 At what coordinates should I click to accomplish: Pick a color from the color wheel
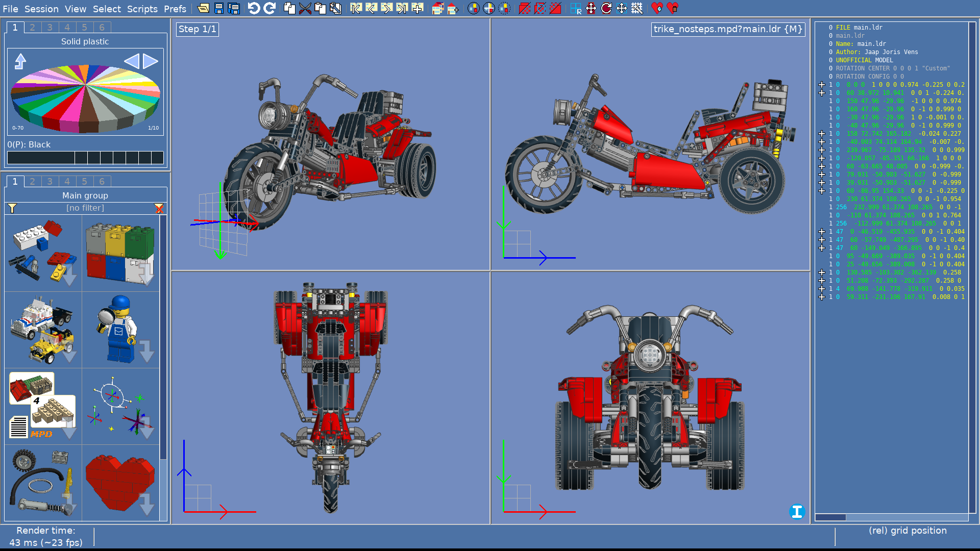pos(85,97)
